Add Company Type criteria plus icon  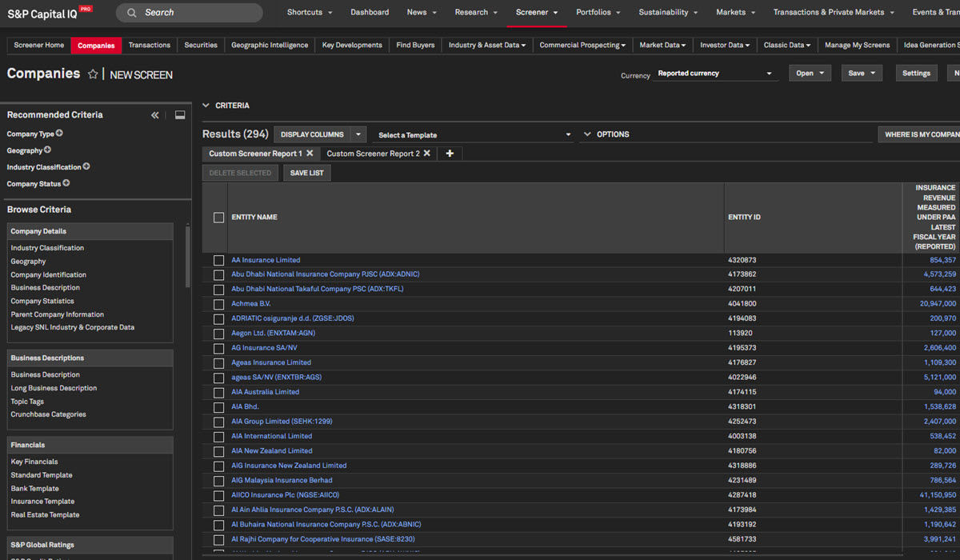59,134
